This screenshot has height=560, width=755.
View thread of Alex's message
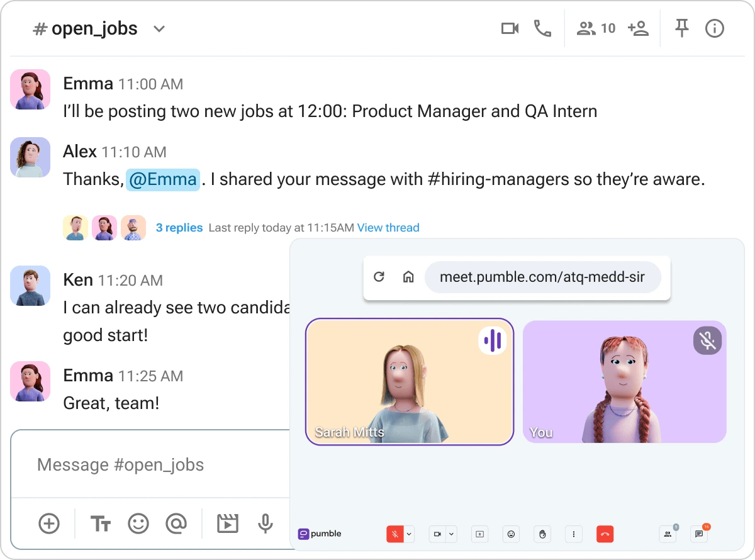click(388, 228)
